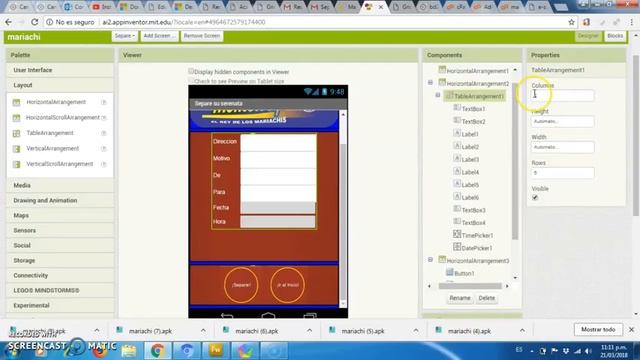Click the TableArrangement palette icon

click(16, 133)
